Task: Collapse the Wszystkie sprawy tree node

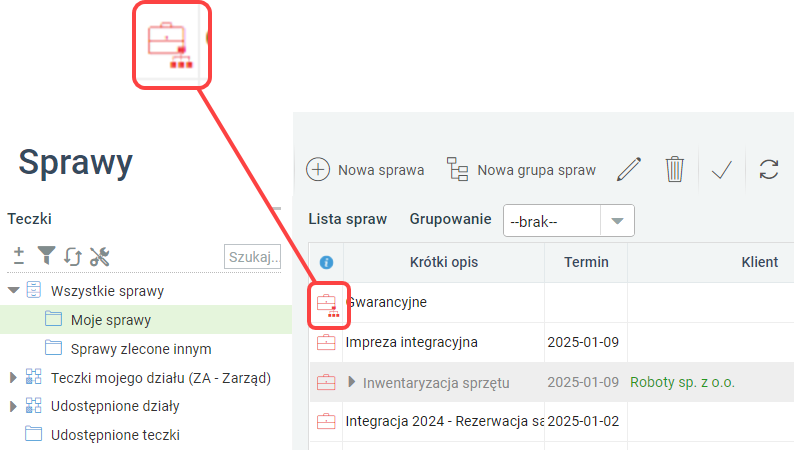Action: pos(14,291)
